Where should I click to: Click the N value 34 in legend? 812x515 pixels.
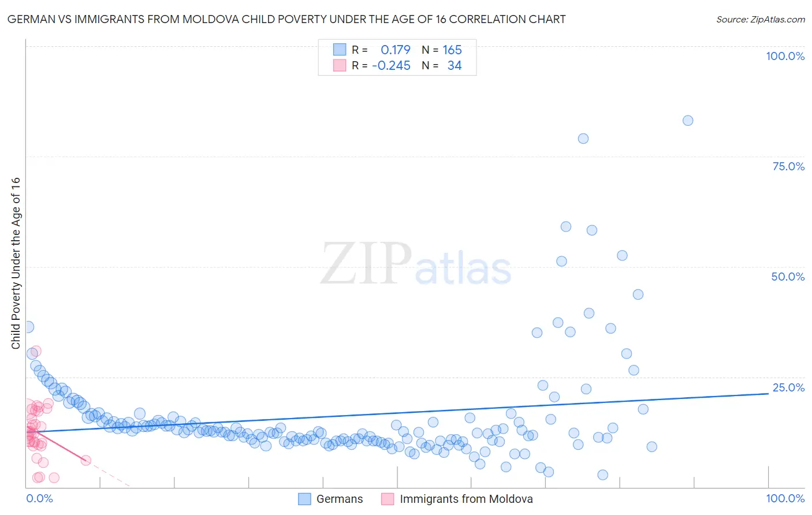click(x=455, y=65)
